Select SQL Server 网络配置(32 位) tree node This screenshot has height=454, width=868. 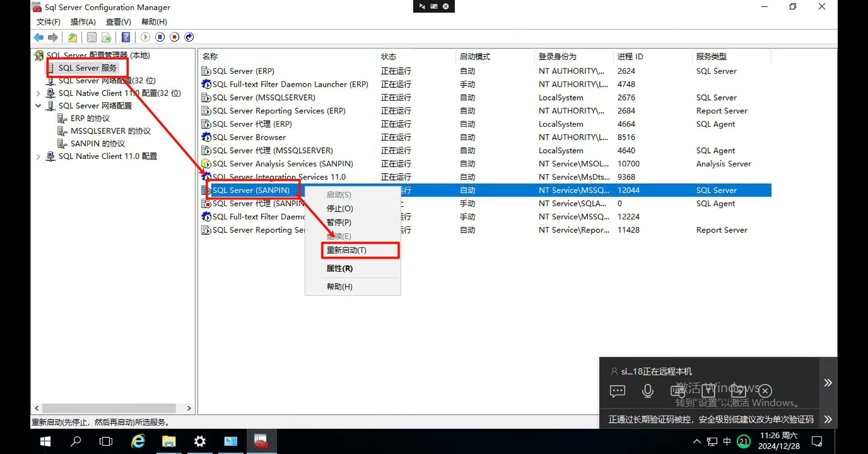107,80
